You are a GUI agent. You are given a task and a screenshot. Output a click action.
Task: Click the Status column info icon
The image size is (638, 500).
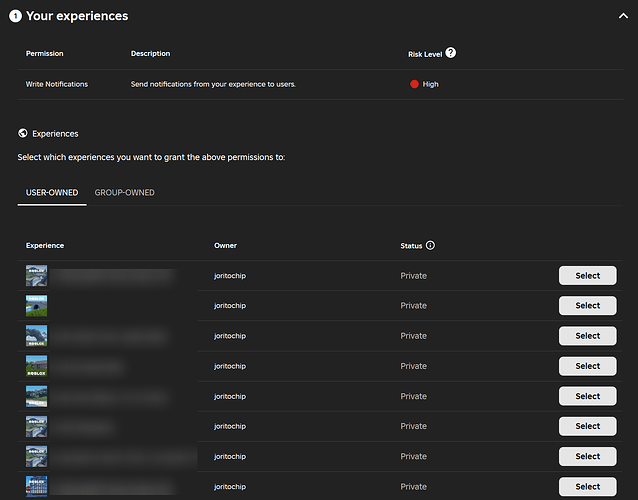[431, 245]
